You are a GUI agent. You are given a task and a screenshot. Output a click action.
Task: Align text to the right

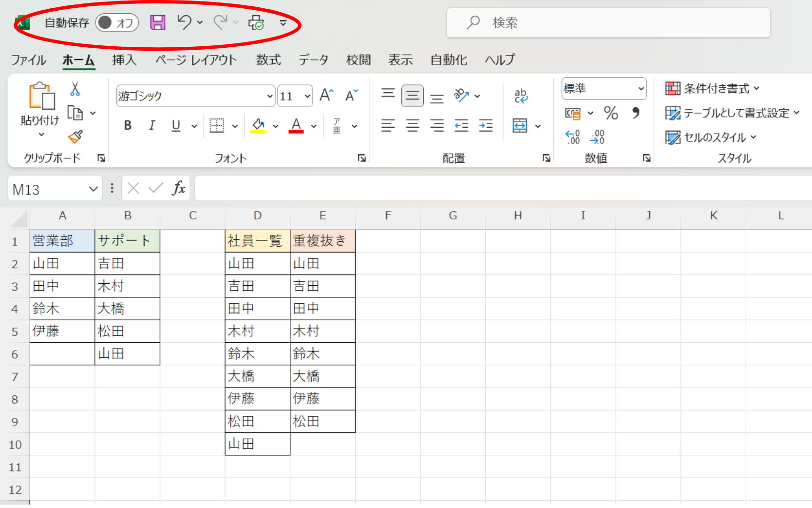click(437, 126)
